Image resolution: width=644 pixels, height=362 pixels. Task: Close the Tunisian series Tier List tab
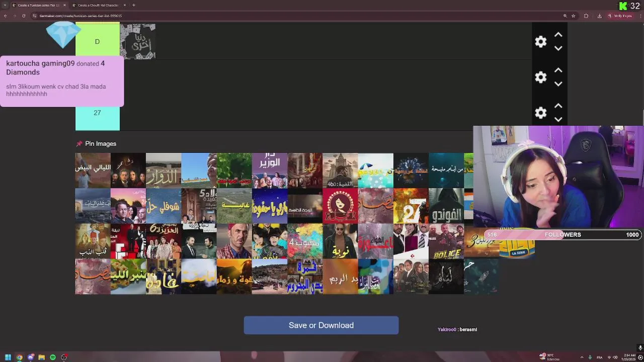point(64,5)
